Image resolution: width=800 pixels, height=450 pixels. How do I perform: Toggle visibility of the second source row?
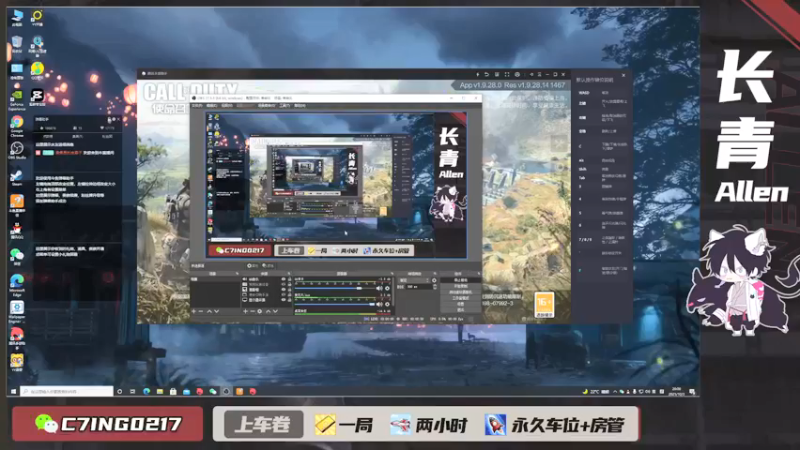284,284
